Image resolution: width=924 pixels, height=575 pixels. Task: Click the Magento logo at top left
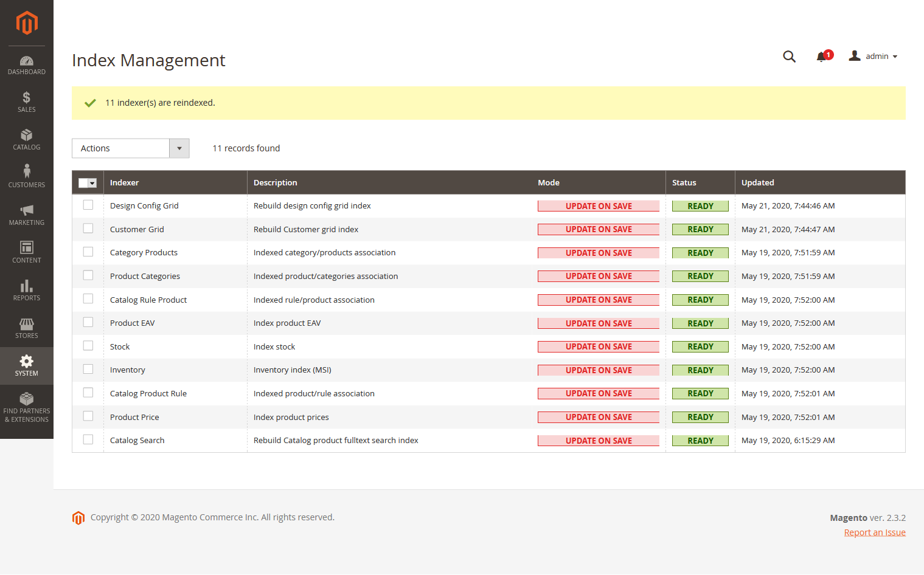click(26, 23)
